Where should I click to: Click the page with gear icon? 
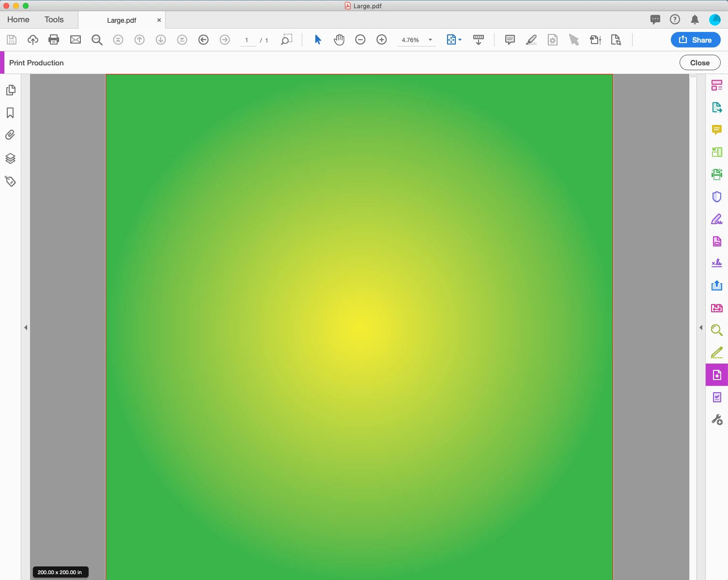[553, 40]
